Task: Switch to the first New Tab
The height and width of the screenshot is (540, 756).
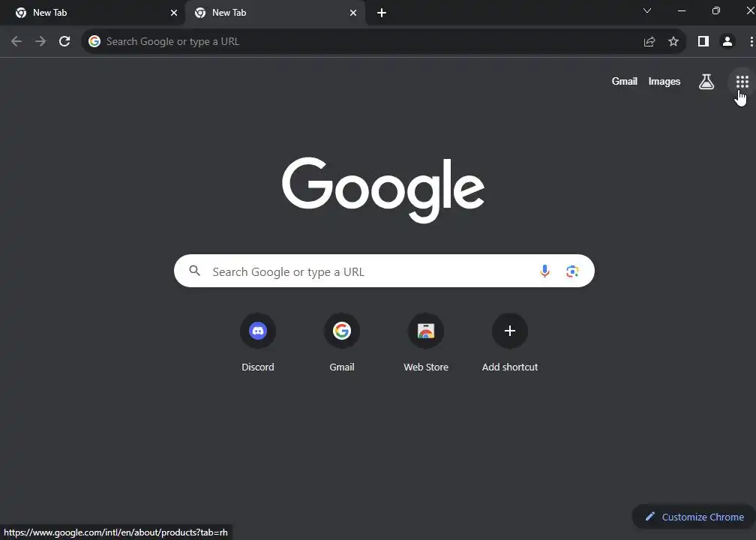Action: coord(91,13)
